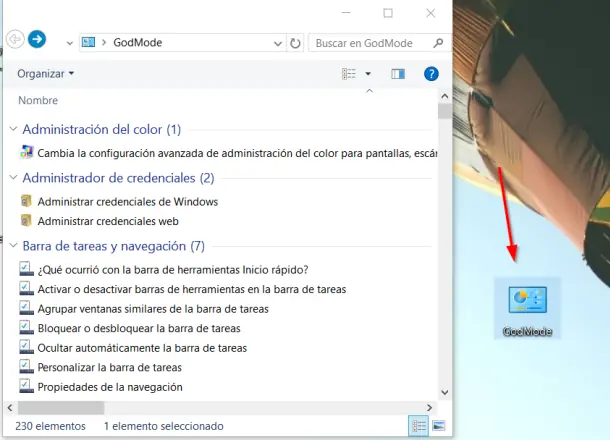
Task: Open Personalizar la barra de tareas
Action: [x=110, y=367]
